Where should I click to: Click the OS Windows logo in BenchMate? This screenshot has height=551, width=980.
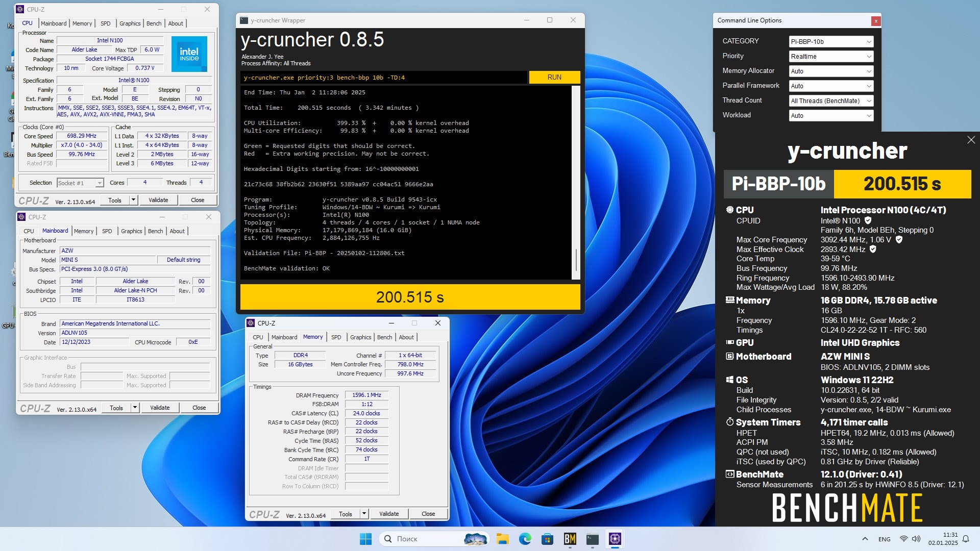[730, 380]
